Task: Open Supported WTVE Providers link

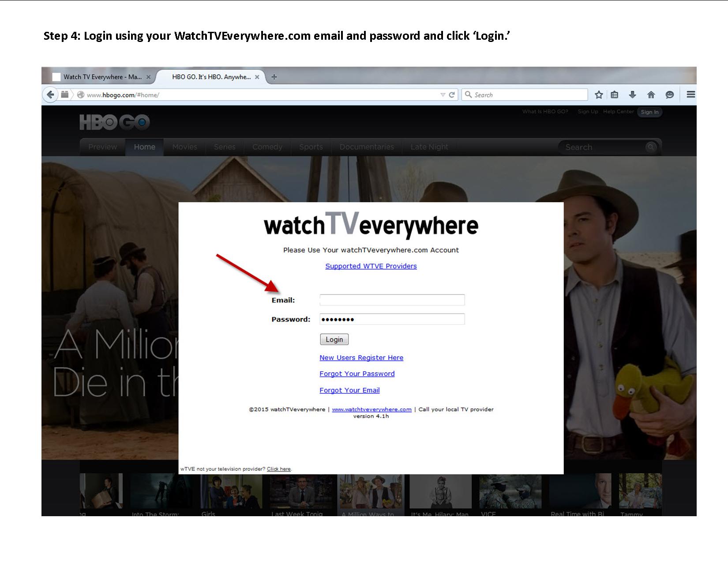Action: [x=371, y=266]
